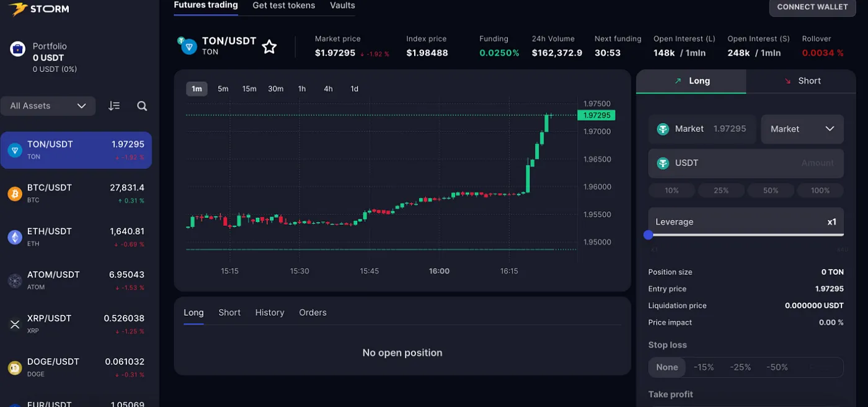Select ETH/USDT pair in sidebar
Image resolution: width=868 pixels, height=407 pixels.
(76, 237)
